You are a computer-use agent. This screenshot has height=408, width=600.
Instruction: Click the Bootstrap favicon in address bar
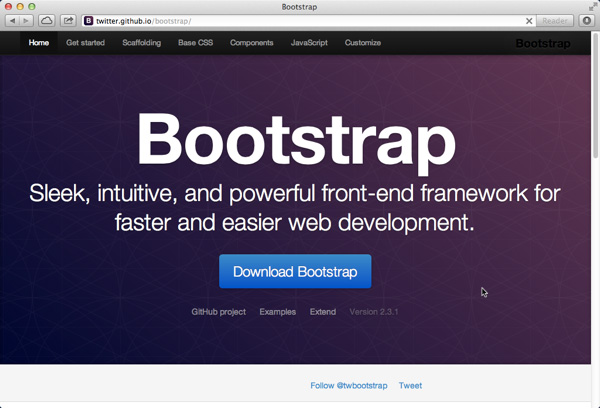pos(88,21)
